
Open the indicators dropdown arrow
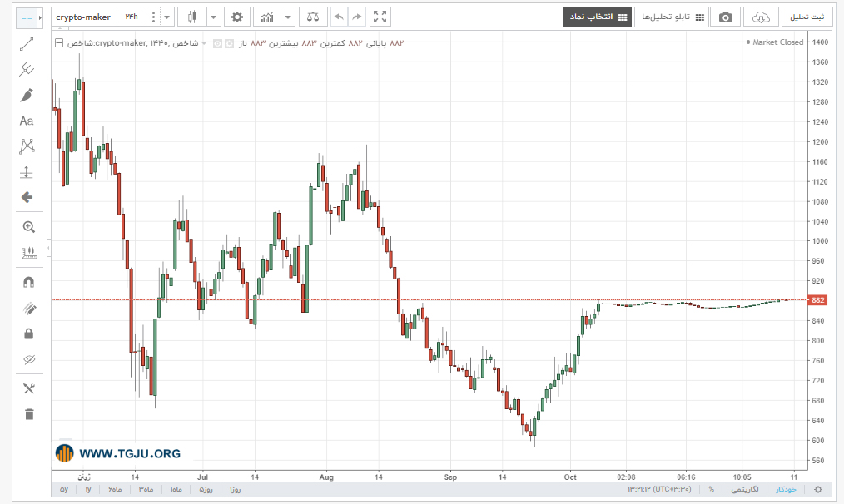tap(288, 17)
